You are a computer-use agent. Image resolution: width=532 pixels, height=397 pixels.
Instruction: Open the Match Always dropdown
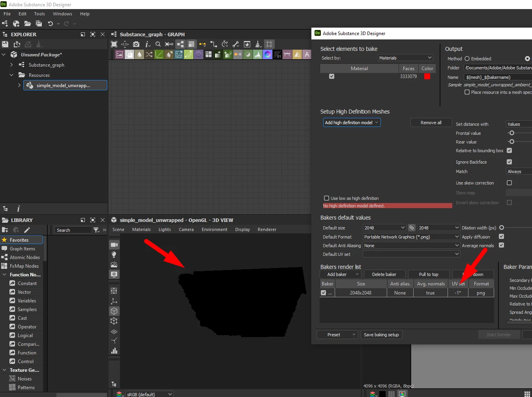pyautogui.click(x=519, y=171)
